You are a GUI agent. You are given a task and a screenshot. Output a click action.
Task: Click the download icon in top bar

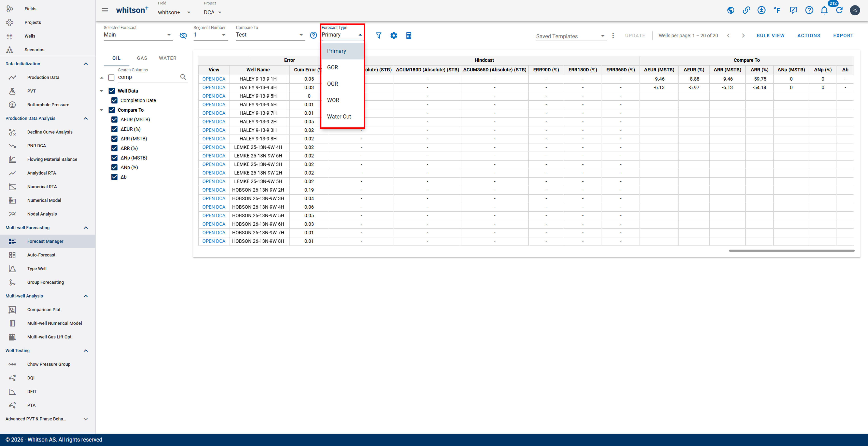[761, 10]
